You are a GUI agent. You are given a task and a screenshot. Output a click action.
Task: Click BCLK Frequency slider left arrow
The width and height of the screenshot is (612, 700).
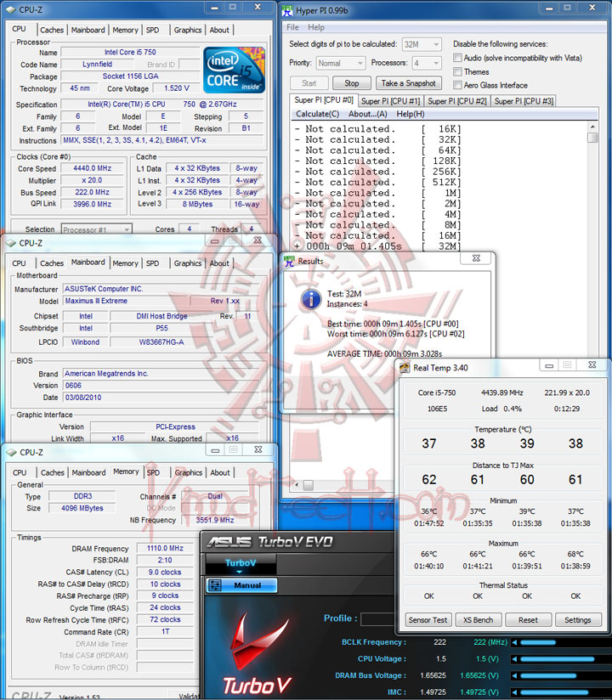point(514,642)
